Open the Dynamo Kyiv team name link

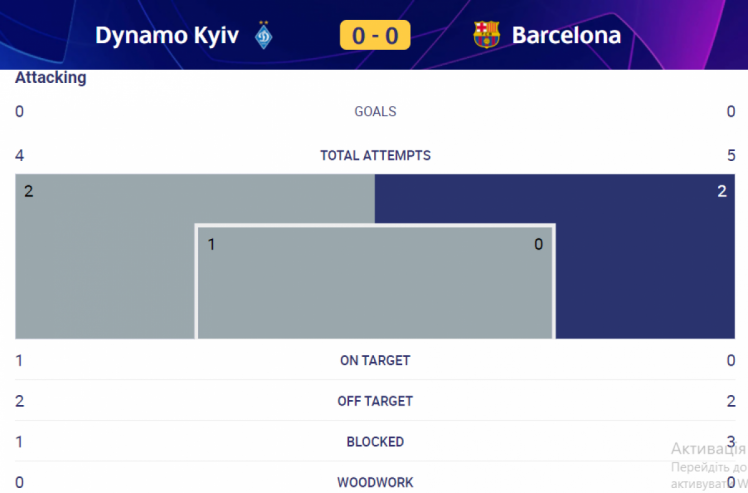[166, 35]
